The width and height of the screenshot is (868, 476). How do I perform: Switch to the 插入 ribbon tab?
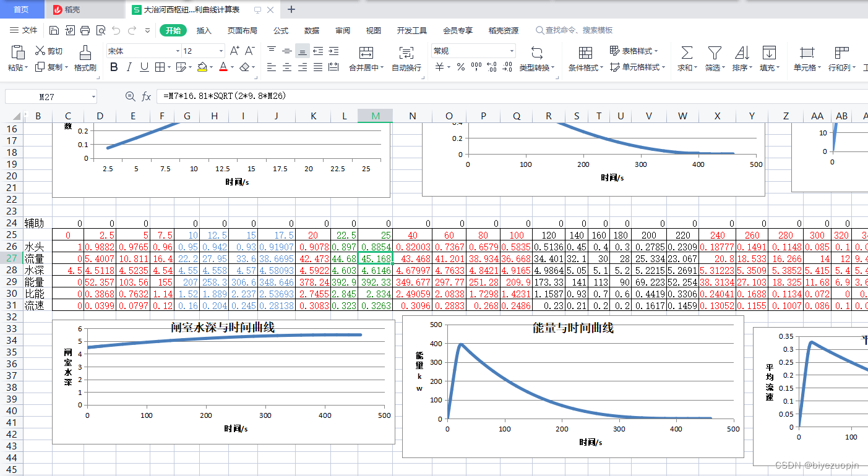(x=204, y=30)
